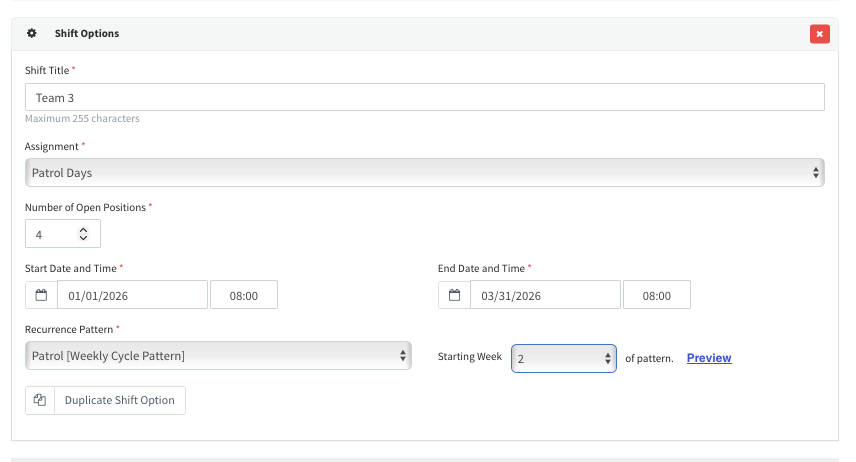This screenshot has width=856, height=462.
Task: Click the Assignment label
Action: (52, 146)
